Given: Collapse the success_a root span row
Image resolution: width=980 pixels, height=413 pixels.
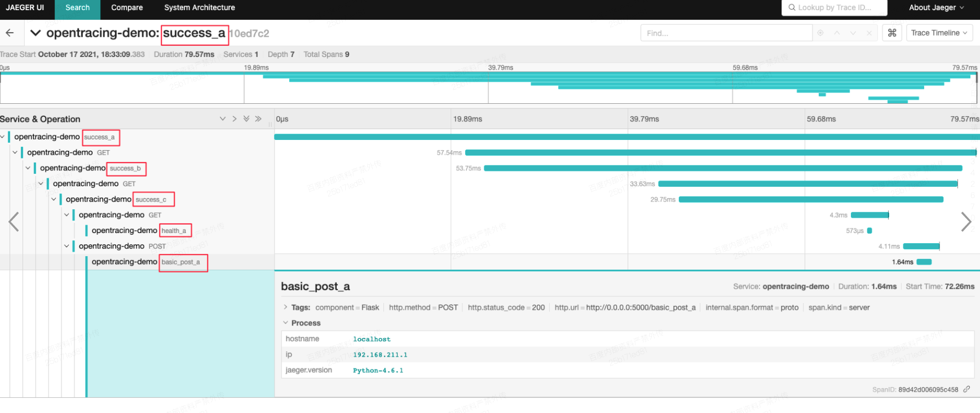Looking at the screenshot, I should point(3,137).
